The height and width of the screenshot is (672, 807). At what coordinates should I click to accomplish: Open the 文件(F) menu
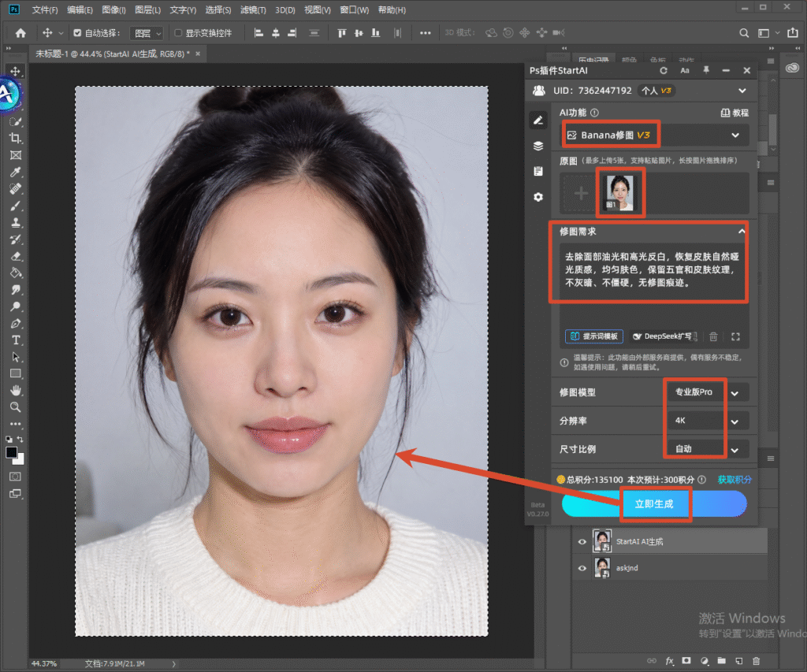(x=45, y=9)
